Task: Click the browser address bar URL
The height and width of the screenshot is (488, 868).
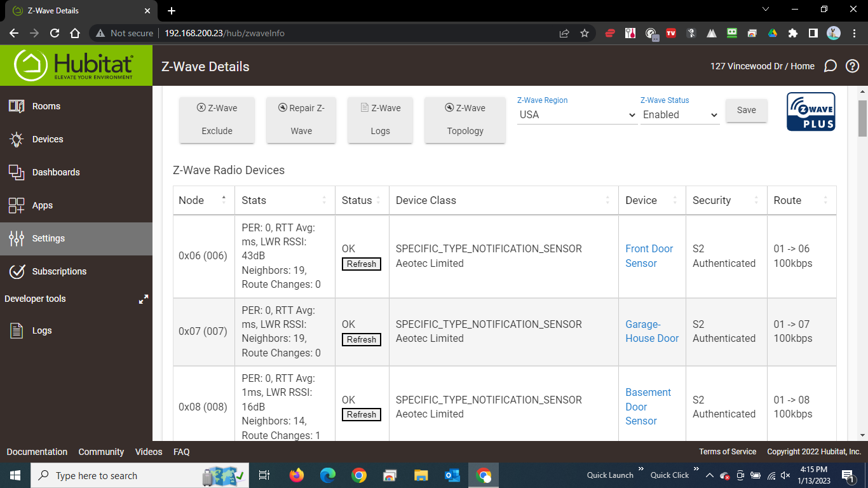Action: tap(224, 33)
